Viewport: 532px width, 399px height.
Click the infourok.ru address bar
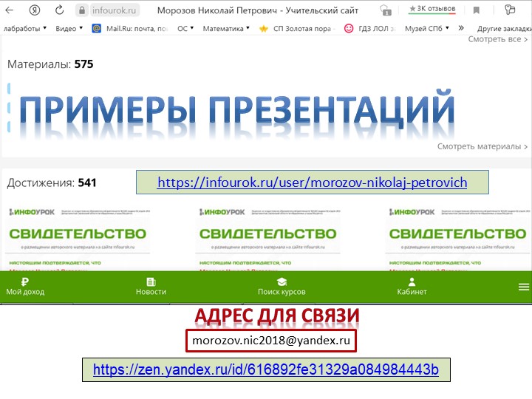click(115, 10)
